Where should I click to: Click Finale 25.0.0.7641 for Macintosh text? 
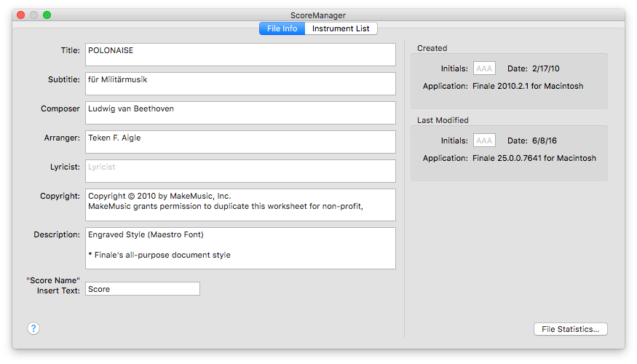click(x=534, y=158)
